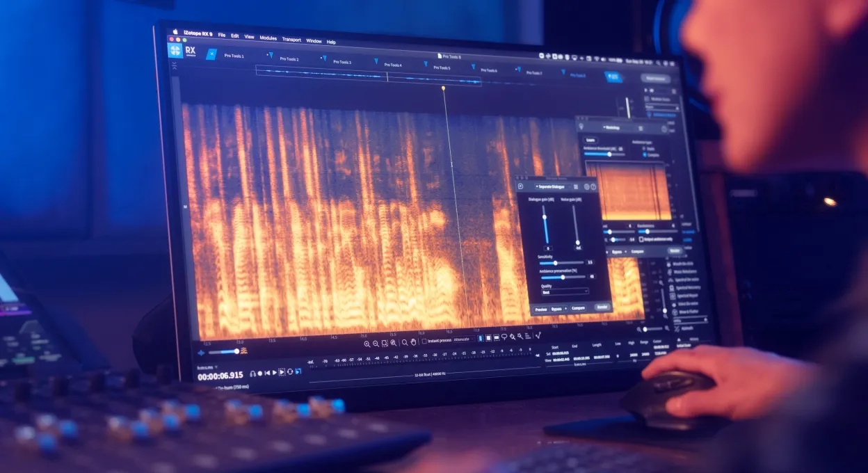
Task: Select the Time selection tool
Action: (x=480, y=338)
